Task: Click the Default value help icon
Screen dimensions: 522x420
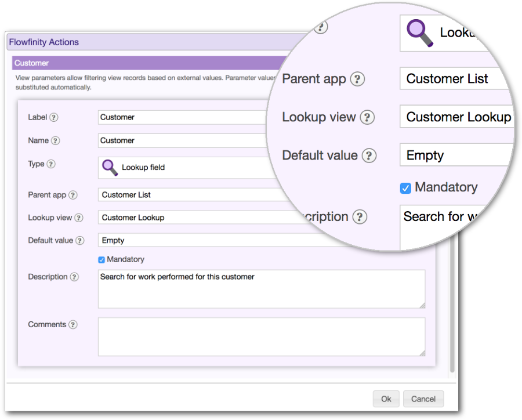Action: pos(81,240)
